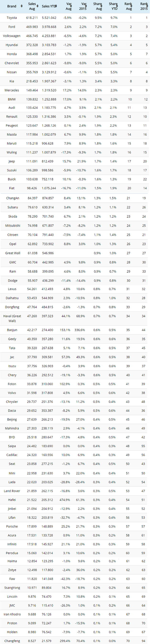Select the Mercedes brand cell
This screenshot has height=644, width=150.
(x=12, y=90)
